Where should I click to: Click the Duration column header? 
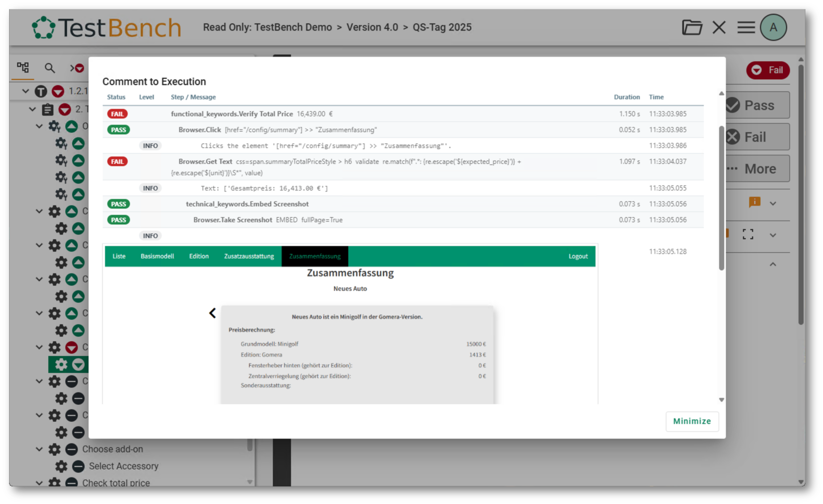pos(626,97)
